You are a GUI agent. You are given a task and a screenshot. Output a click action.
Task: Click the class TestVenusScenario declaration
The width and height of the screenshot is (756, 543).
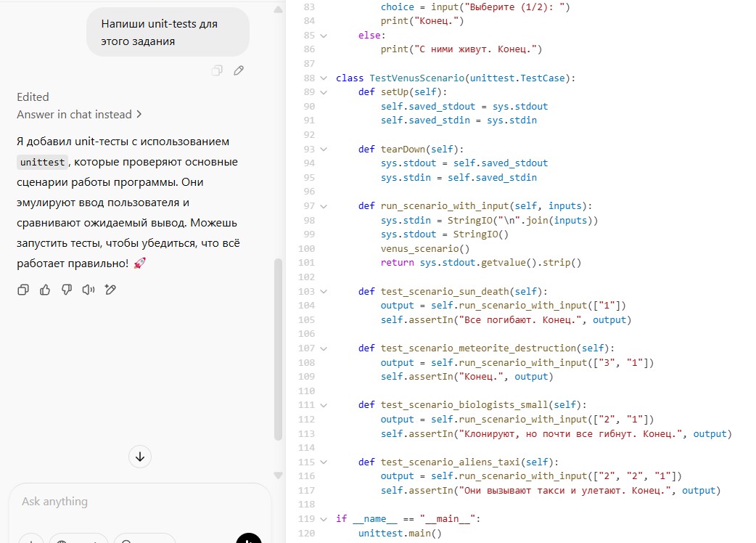tap(456, 78)
